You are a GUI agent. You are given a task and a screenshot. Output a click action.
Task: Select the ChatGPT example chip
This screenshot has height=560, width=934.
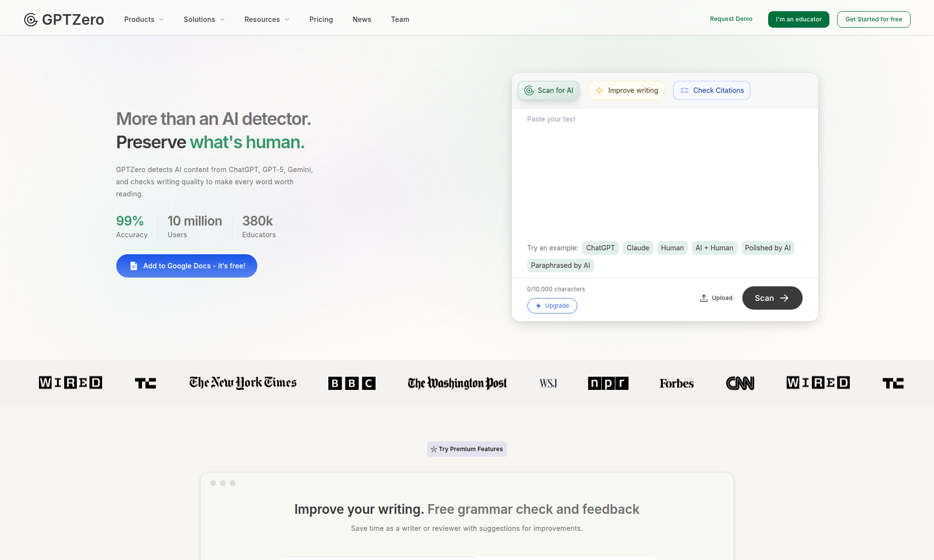pos(600,248)
